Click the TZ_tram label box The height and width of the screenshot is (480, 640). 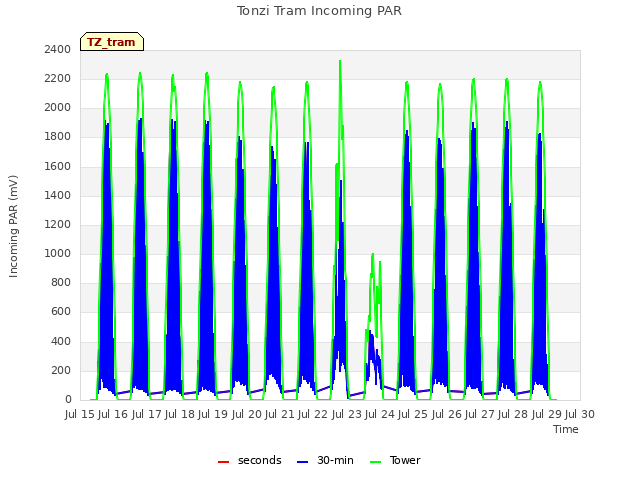(112, 42)
